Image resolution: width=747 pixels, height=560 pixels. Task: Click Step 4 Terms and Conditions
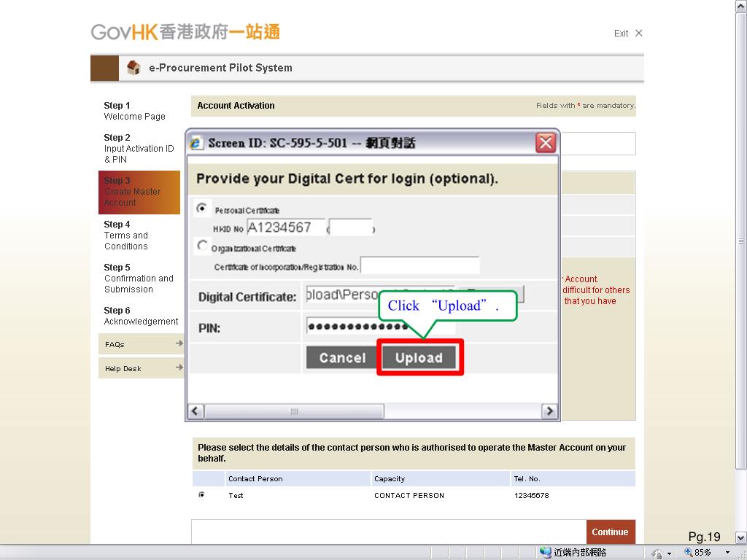(x=126, y=236)
